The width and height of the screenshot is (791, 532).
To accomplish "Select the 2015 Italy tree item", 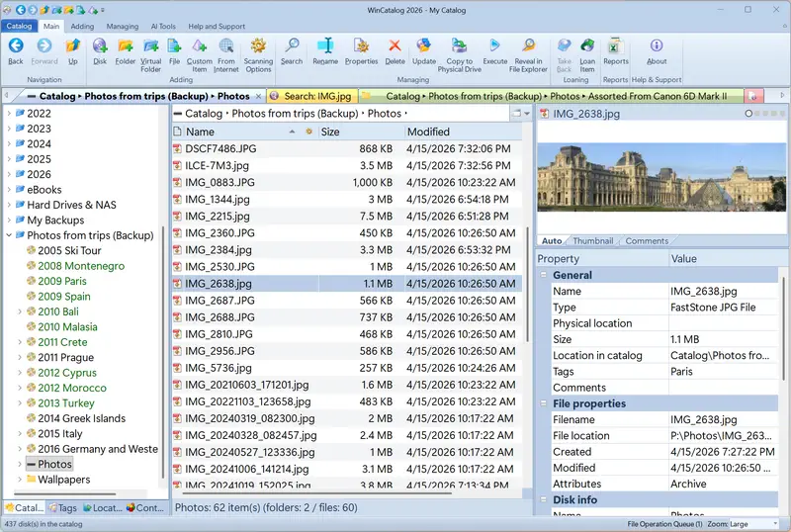I will (59, 433).
